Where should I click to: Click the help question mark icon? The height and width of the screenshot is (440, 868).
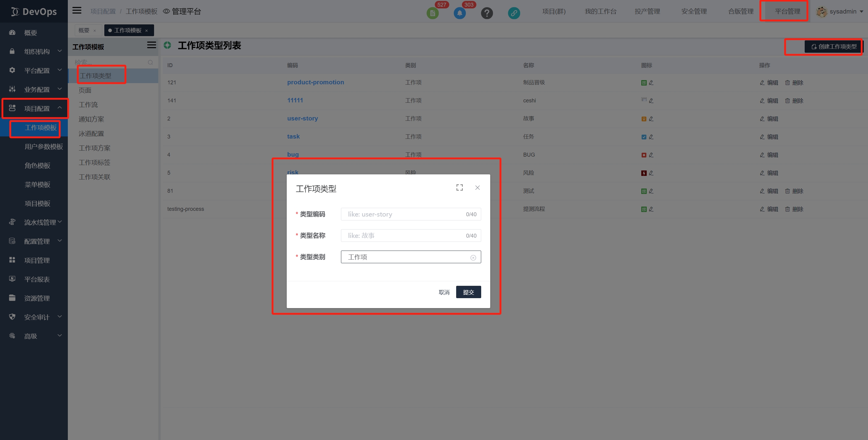487,13
